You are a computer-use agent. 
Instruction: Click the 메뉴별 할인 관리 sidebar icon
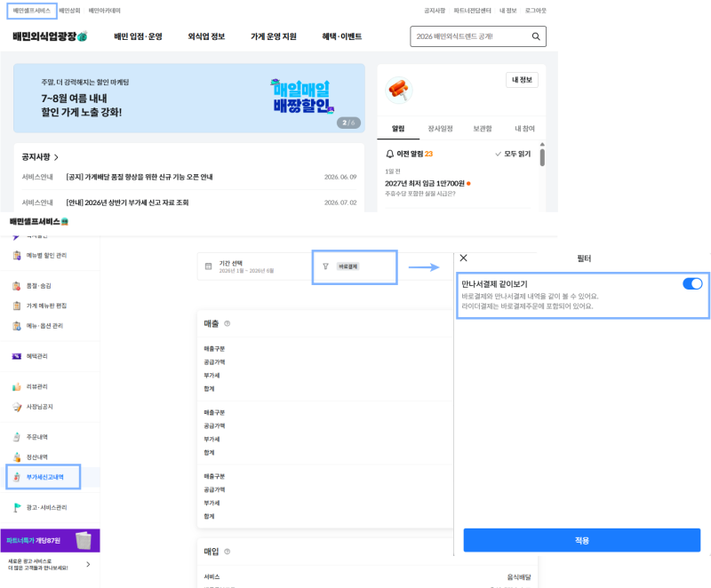click(x=17, y=256)
